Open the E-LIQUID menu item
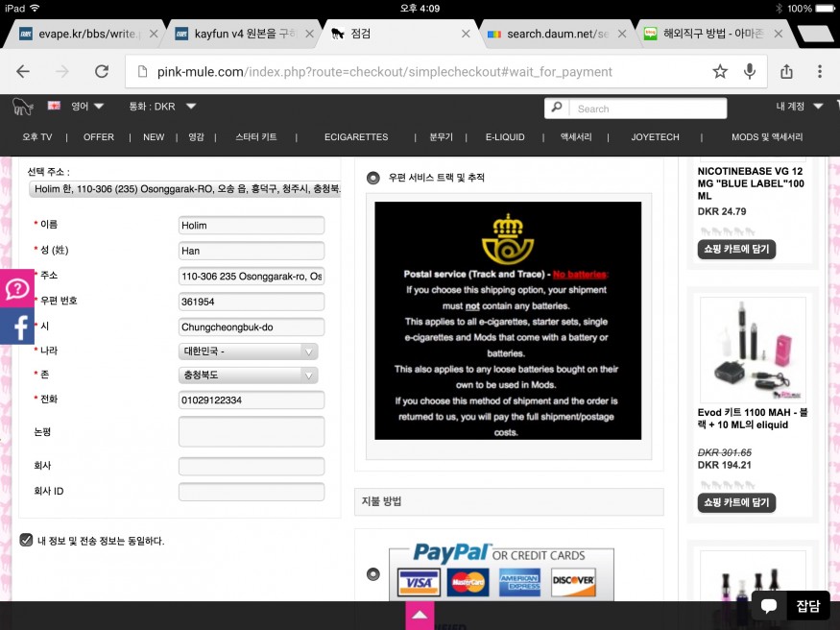The image size is (840, 630). tap(505, 137)
